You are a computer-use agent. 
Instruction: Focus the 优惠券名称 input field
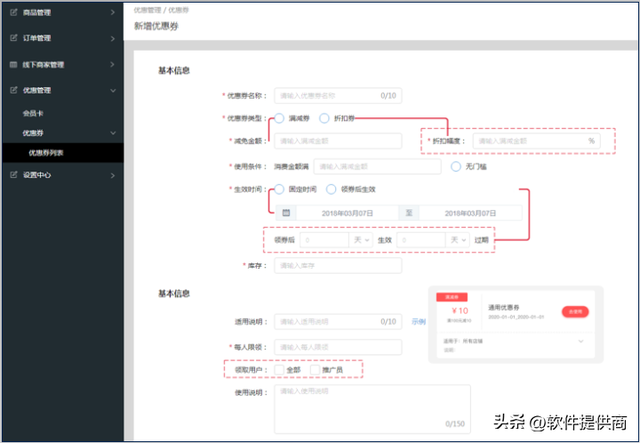tap(338, 96)
